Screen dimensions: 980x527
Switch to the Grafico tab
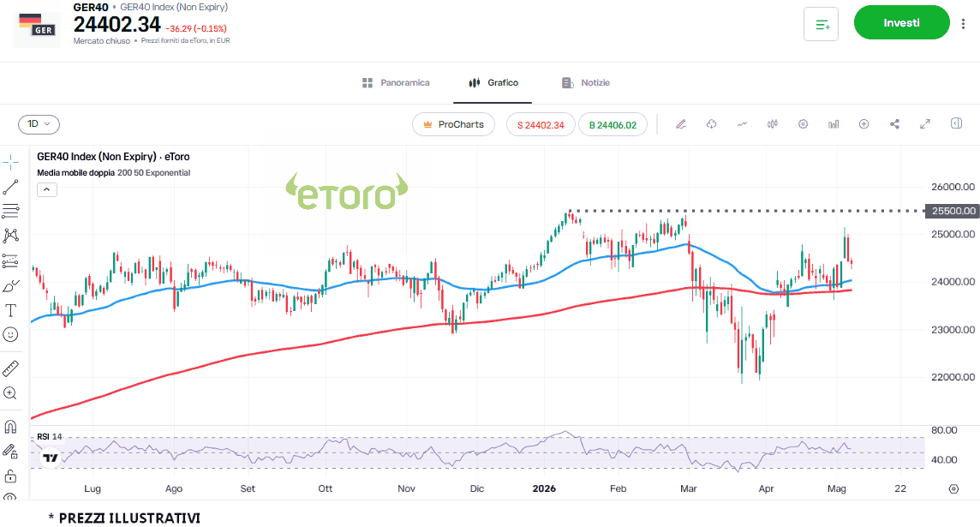pos(493,82)
